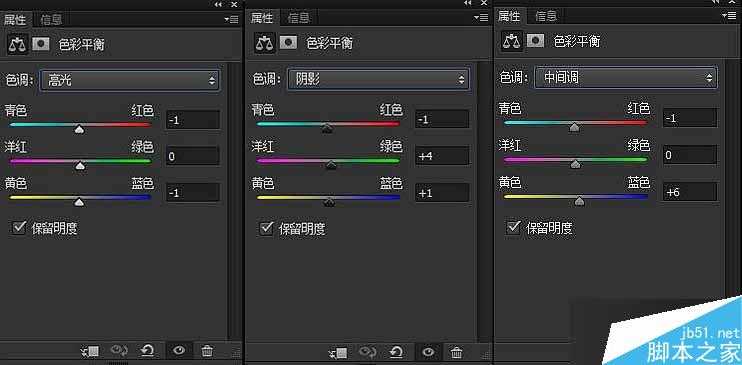Uncheck 保留明度 in the 中间调 panel
The image size is (742, 365).
pos(513,227)
